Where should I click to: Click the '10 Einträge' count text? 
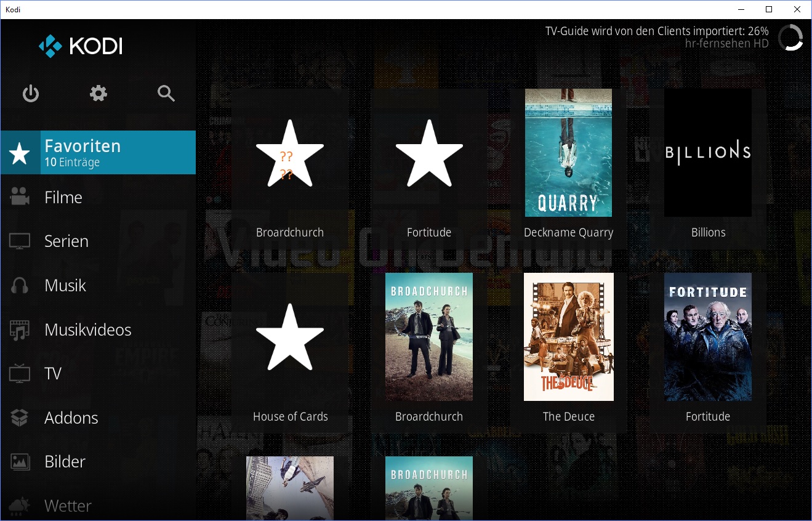72,163
